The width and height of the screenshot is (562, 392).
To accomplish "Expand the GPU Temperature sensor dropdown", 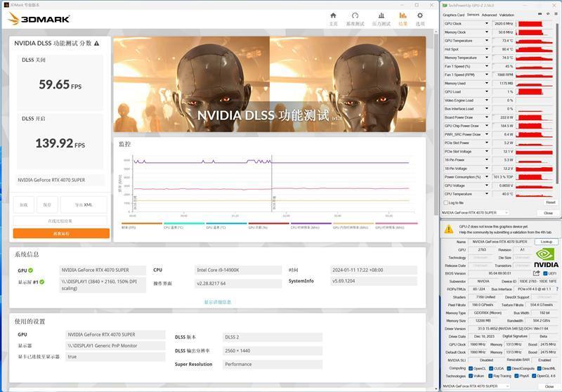I will tap(487, 41).
